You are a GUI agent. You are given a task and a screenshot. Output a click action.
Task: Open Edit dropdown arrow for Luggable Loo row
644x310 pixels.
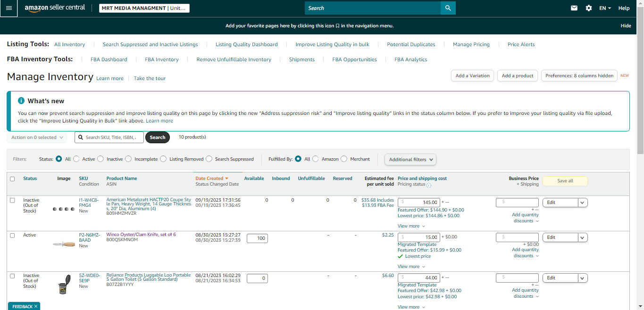tap(583, 278)
